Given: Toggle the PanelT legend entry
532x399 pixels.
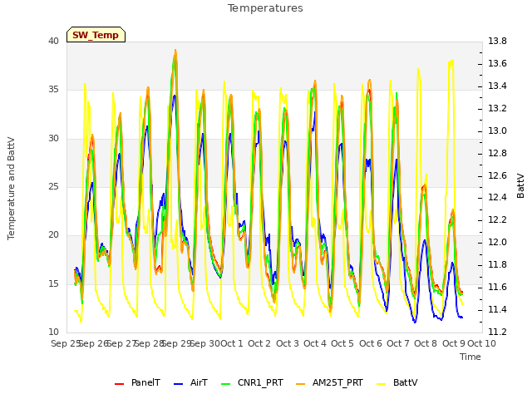Looking at the screenshot, I should 137,382.
